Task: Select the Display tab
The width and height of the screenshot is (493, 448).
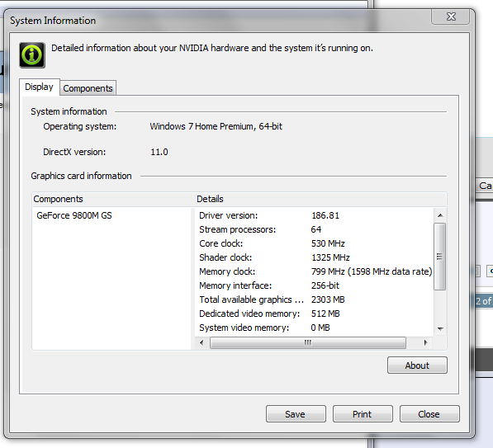Action: coord(40,87)
